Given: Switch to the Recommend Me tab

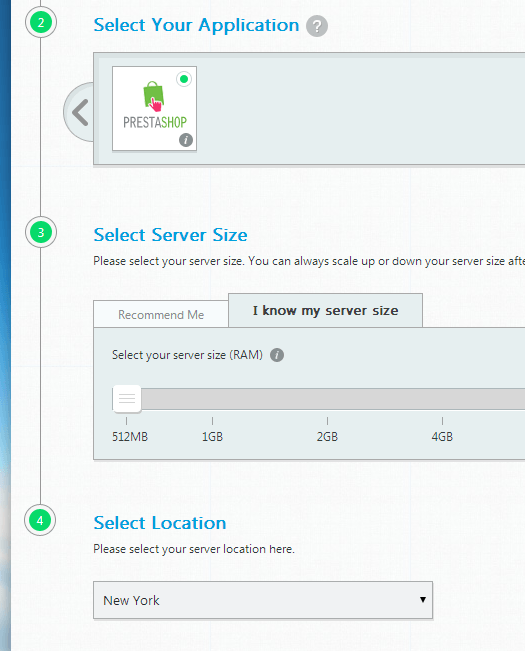Looking at the screenshot, I should point(161,314).
